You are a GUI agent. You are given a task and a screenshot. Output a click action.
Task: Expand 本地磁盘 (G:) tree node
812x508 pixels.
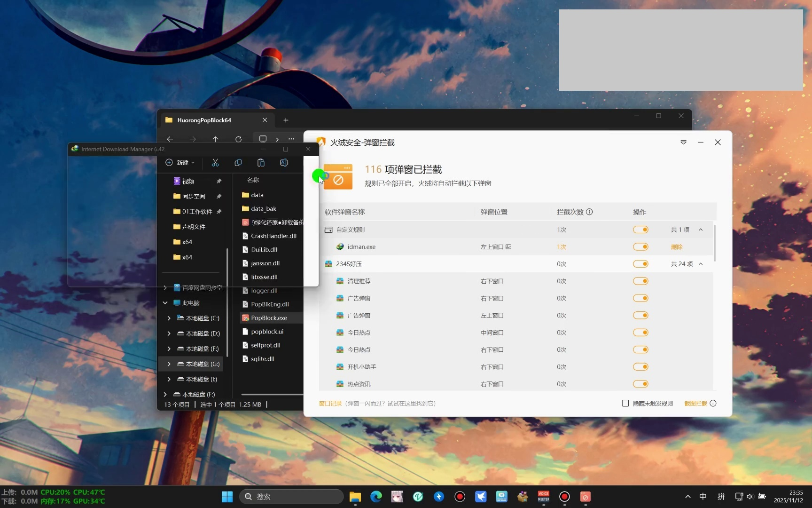(x=169, y=364)
